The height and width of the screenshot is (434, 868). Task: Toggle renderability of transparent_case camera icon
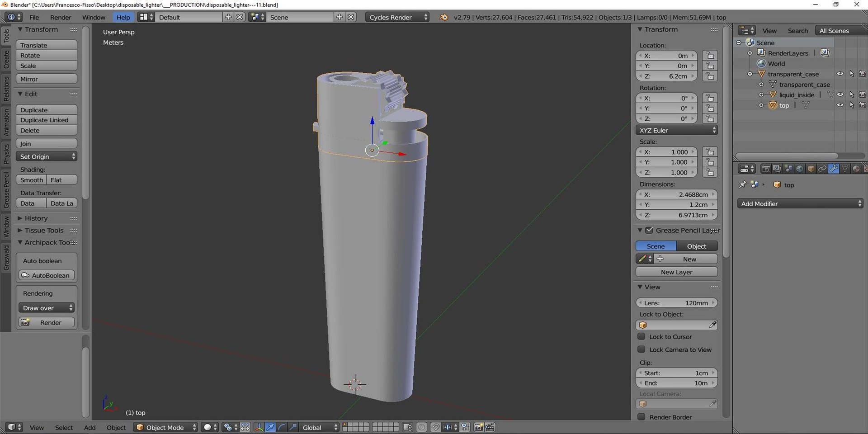(863, 74)
